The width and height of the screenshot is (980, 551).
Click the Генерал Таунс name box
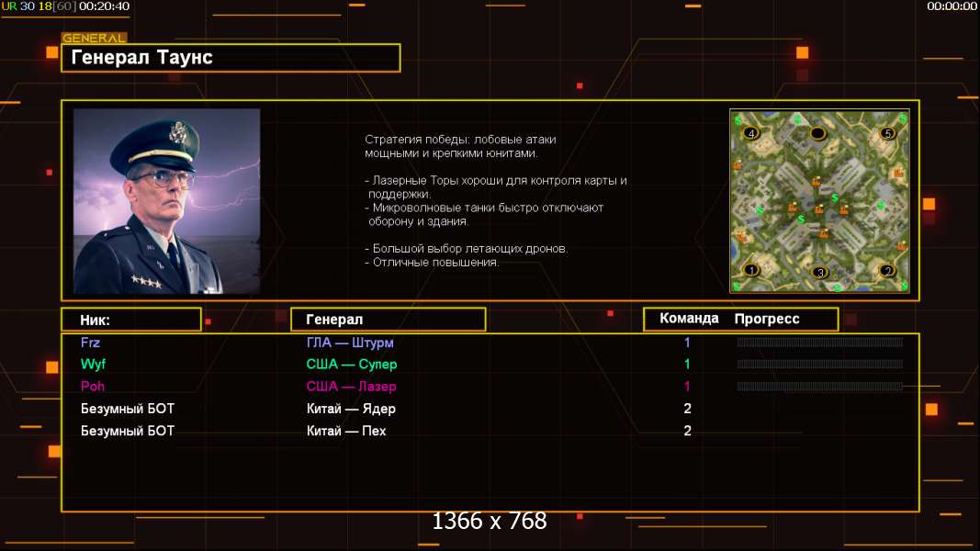tap(231, 58)
